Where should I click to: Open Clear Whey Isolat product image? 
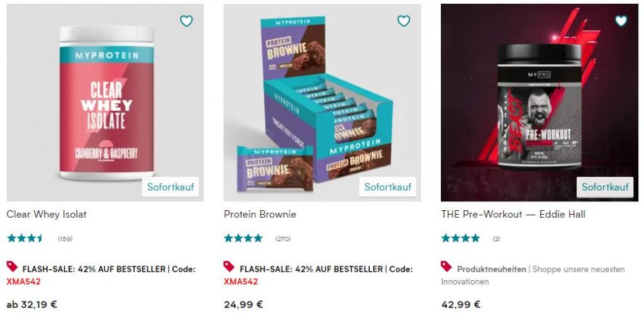click(105, 103)
